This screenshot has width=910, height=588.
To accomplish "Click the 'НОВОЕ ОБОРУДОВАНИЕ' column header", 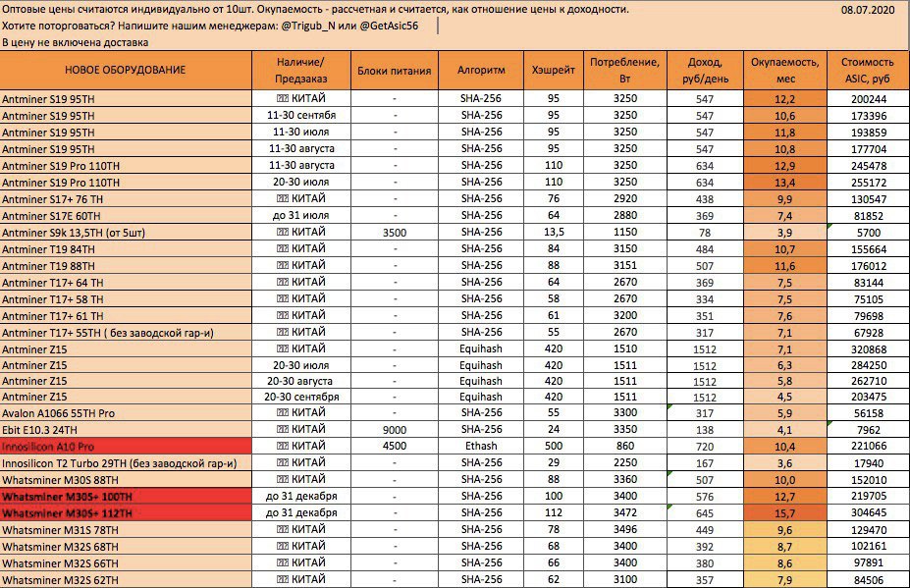I will click(126, 71).
